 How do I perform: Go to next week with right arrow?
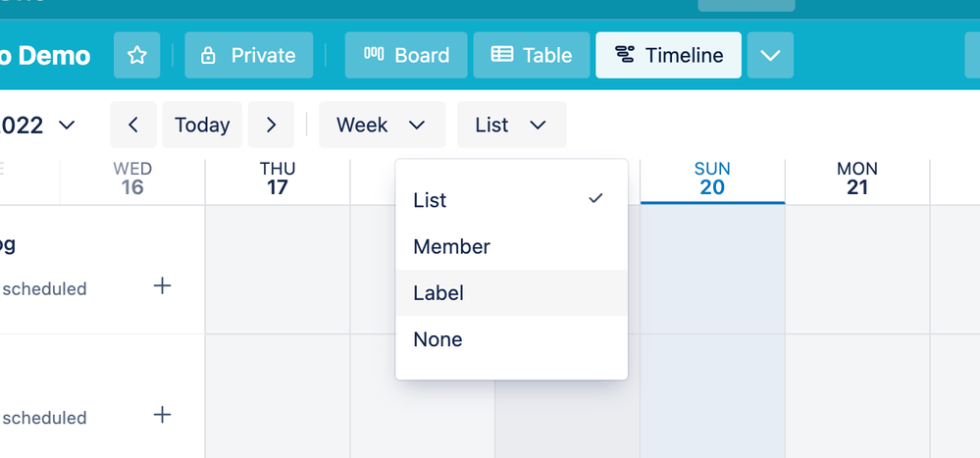click(x=272, y=125)
